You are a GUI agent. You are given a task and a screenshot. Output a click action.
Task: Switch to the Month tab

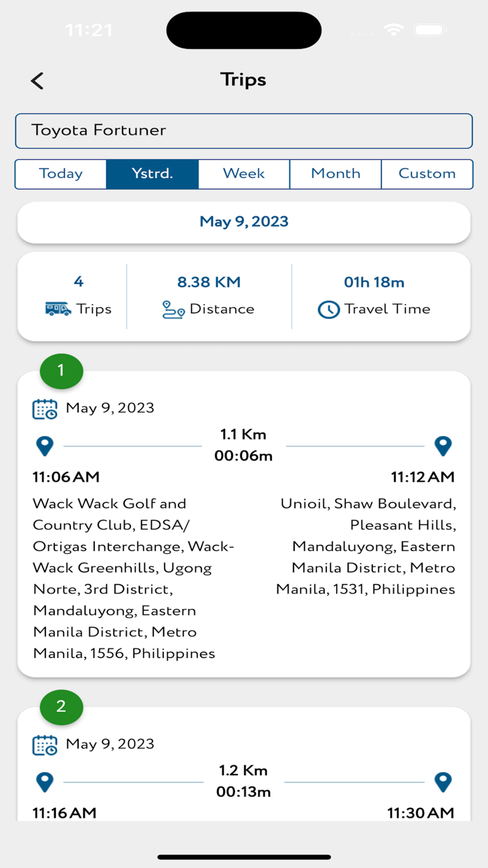click(x=335, y=174)
